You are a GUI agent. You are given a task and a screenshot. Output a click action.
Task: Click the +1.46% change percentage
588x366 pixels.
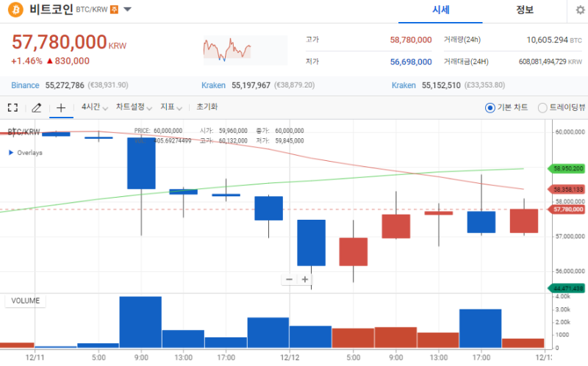(26, 61)
